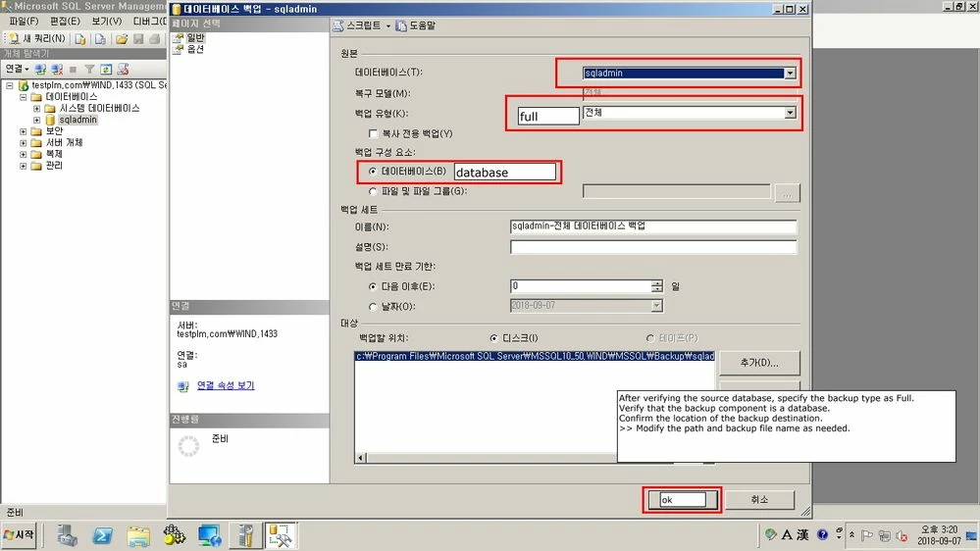Open the 연결 dropdown in Object Explorer
The height and width of the screenshot is (551, 980).
click(17, 69)
